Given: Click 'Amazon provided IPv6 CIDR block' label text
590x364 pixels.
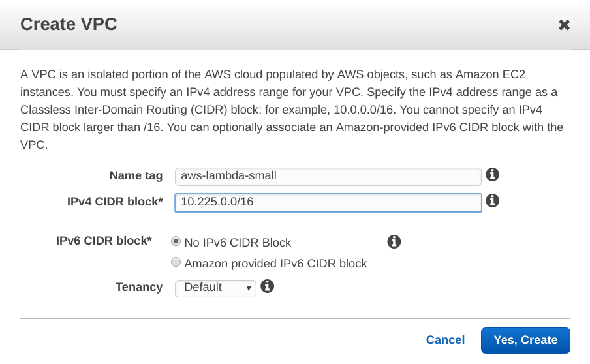Looking at the screenshot, I should (x=275, y=264).
